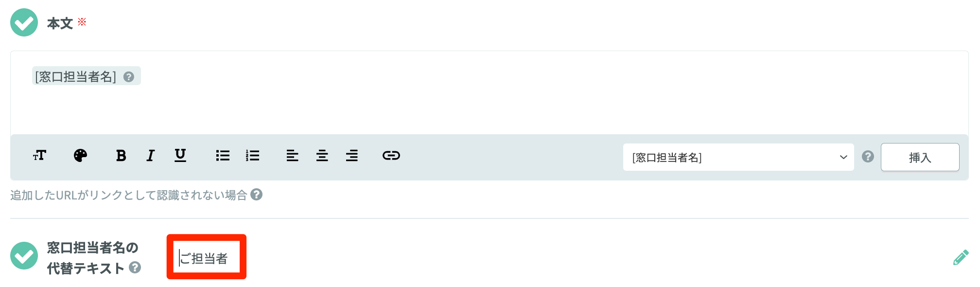
Task: Open the text color palette
Action: 80,156
